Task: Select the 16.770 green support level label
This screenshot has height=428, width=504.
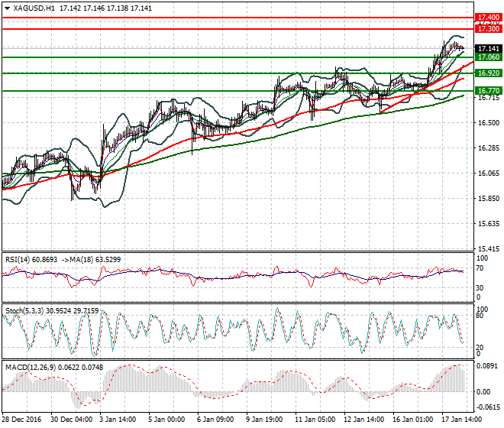Action: point(488,90)
